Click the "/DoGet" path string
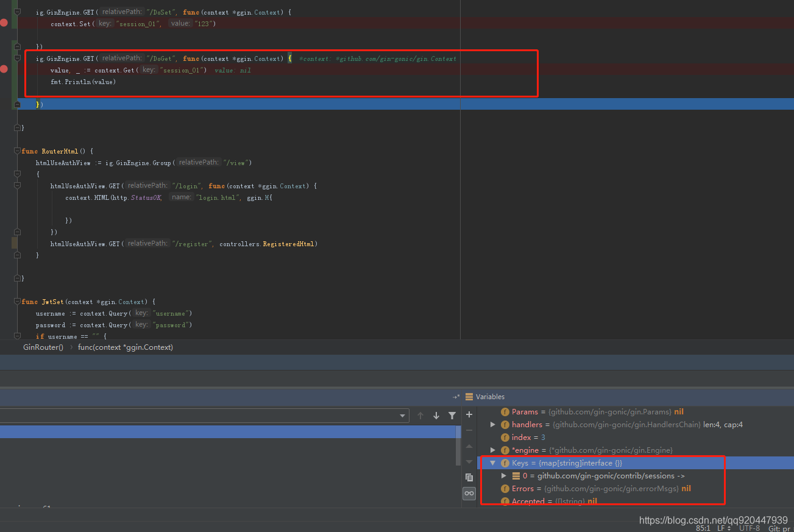Viewport: 794px width, 532px height. pos(160,59)
